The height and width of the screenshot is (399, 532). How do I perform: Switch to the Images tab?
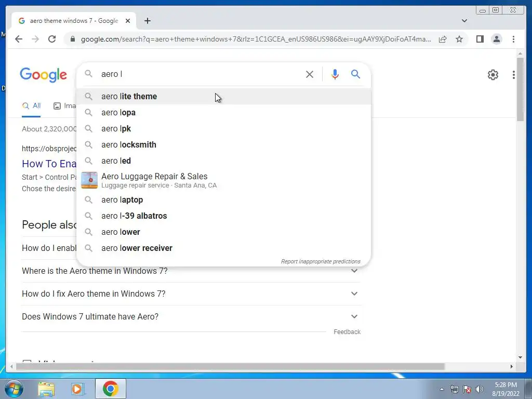[65, 106]
